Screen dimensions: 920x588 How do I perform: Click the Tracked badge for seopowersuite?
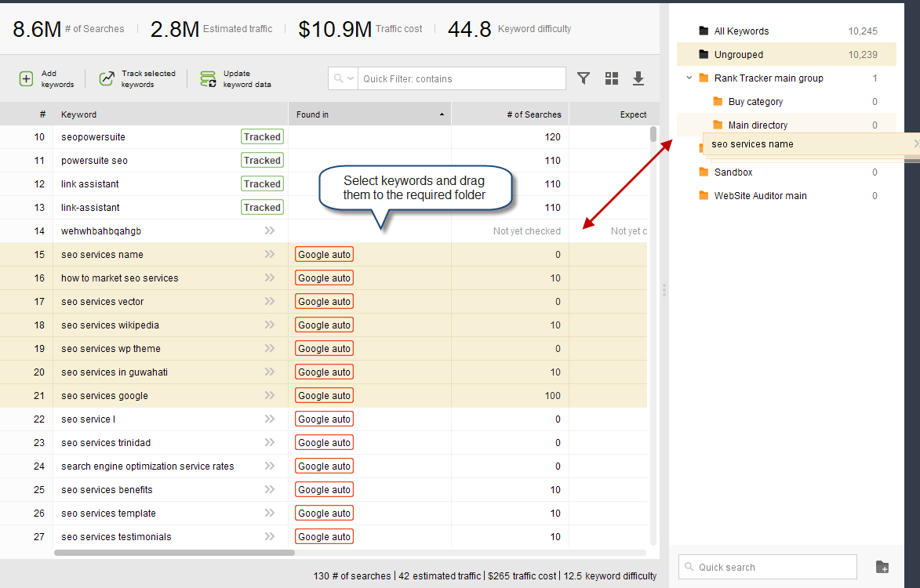click(x=262, y=137)
